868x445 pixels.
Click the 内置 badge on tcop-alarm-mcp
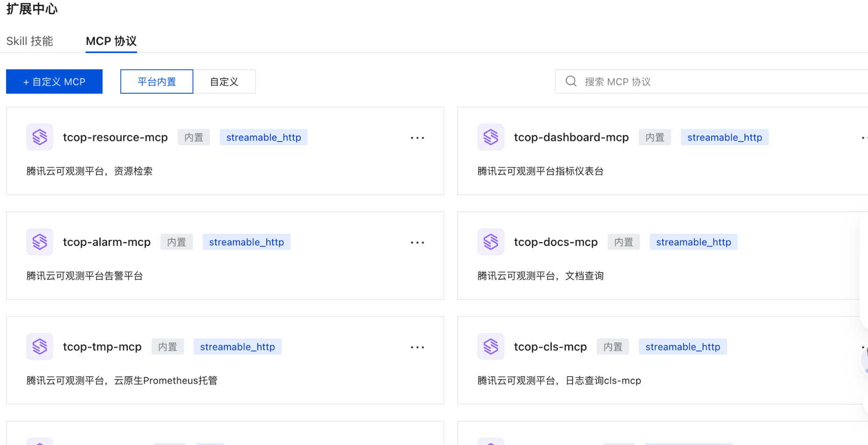click(x=176, y=242)
